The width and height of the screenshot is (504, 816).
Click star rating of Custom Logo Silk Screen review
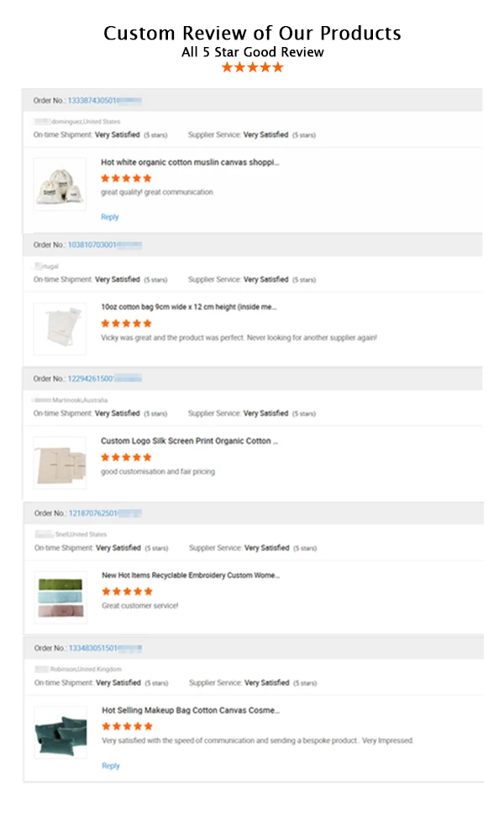coord(126,457)
